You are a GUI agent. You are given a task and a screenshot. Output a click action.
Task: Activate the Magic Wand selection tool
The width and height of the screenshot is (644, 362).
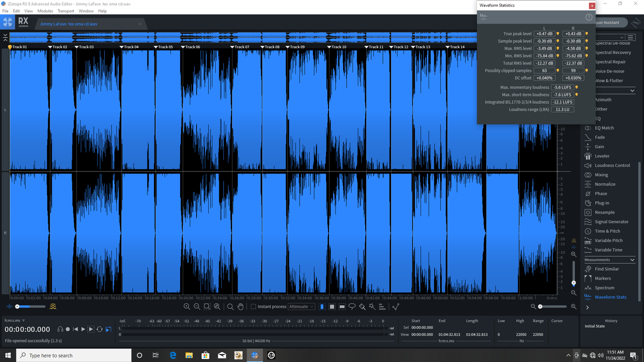coord(373,306)
